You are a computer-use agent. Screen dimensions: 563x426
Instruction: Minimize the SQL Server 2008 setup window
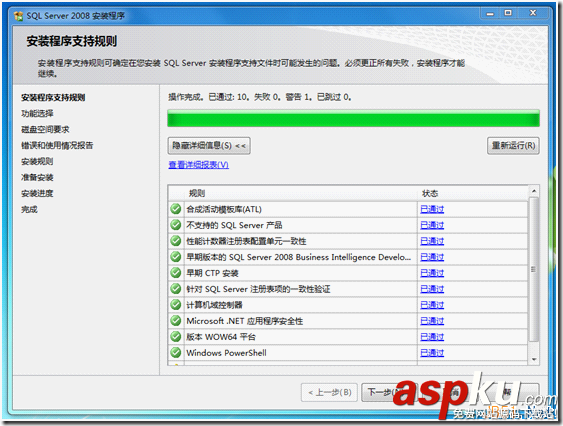point(490,14)
